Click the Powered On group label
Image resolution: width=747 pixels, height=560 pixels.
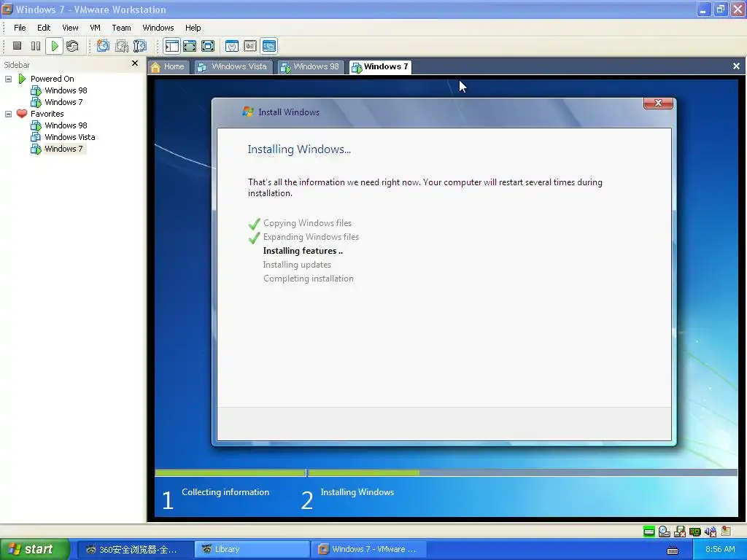click(x=53, y=79)
